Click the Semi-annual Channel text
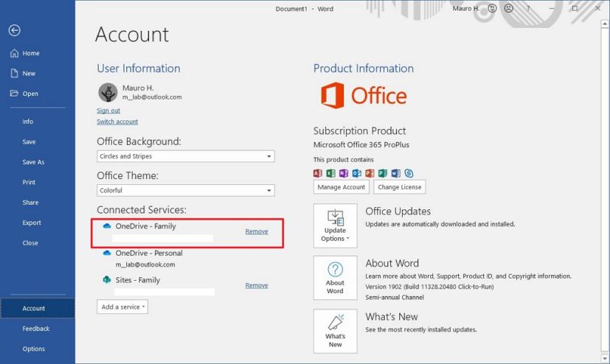This screenshot has height=364, width=610. pos(395,297)
